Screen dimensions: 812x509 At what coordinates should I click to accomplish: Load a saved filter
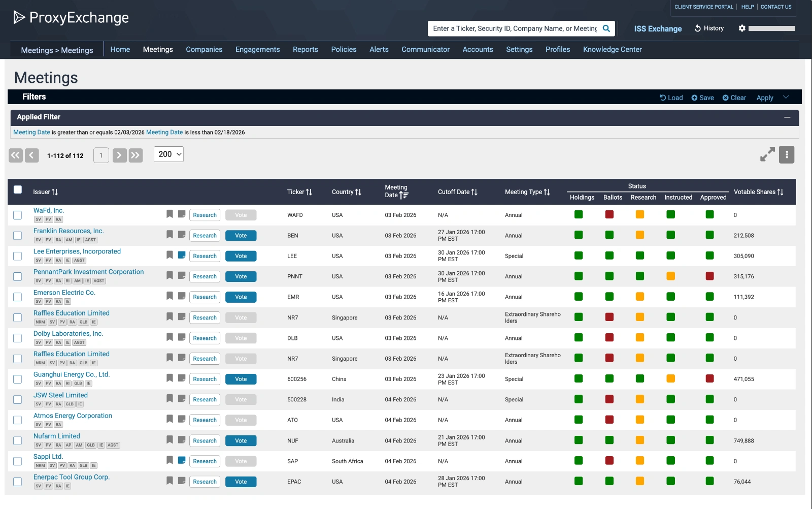click(671, 98)
